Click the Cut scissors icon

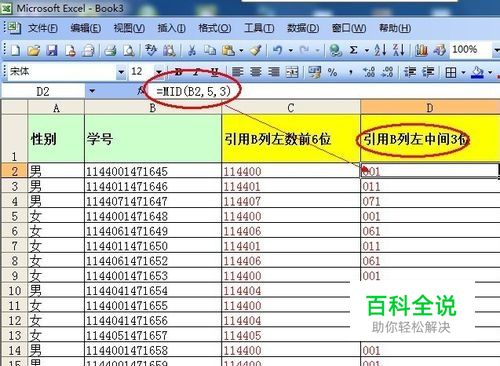[192, 50]
